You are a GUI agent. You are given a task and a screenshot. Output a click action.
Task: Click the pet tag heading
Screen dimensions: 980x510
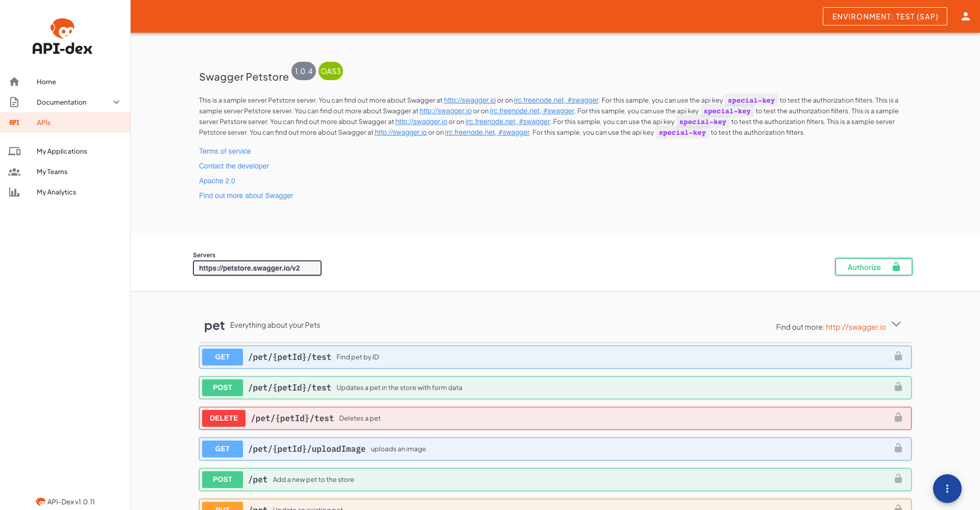tap(214, 326)
